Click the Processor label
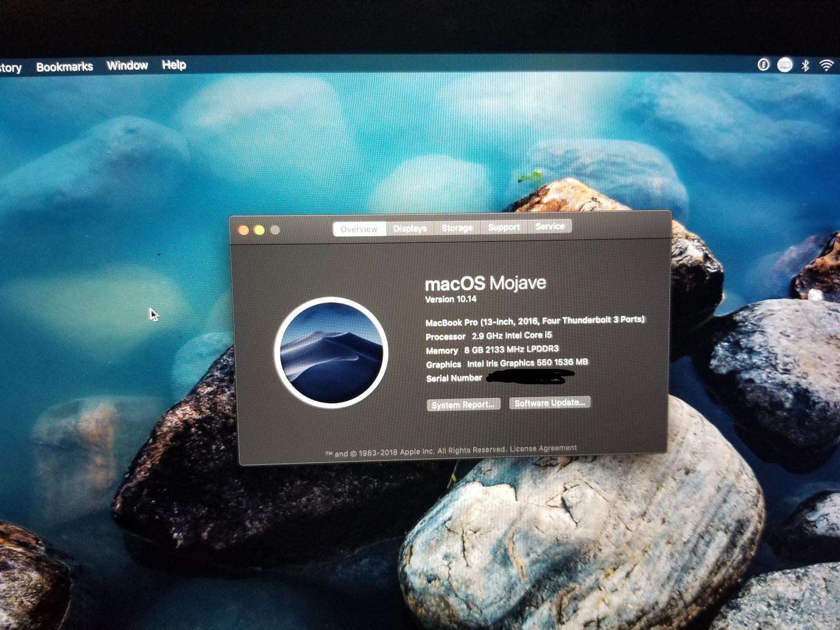Viewport: 840px width, 630px height. coord(446,337)
